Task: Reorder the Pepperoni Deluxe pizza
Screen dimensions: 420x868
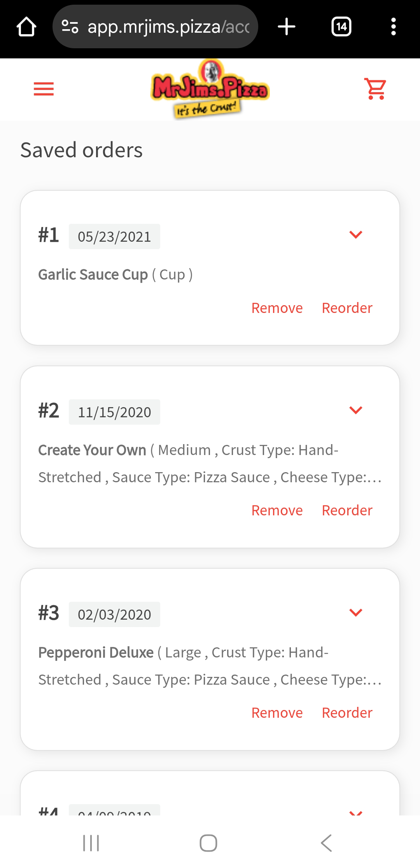Action: pyautogui.click(x=347, y=713)
